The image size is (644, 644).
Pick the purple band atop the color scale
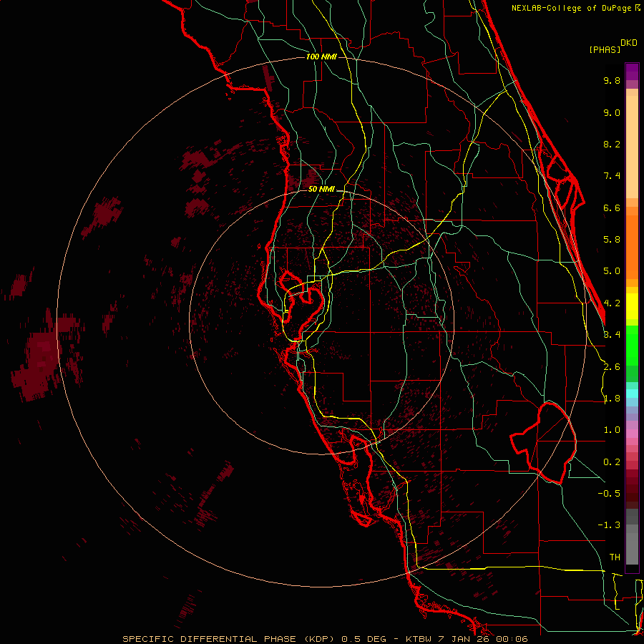pos(632,72)
